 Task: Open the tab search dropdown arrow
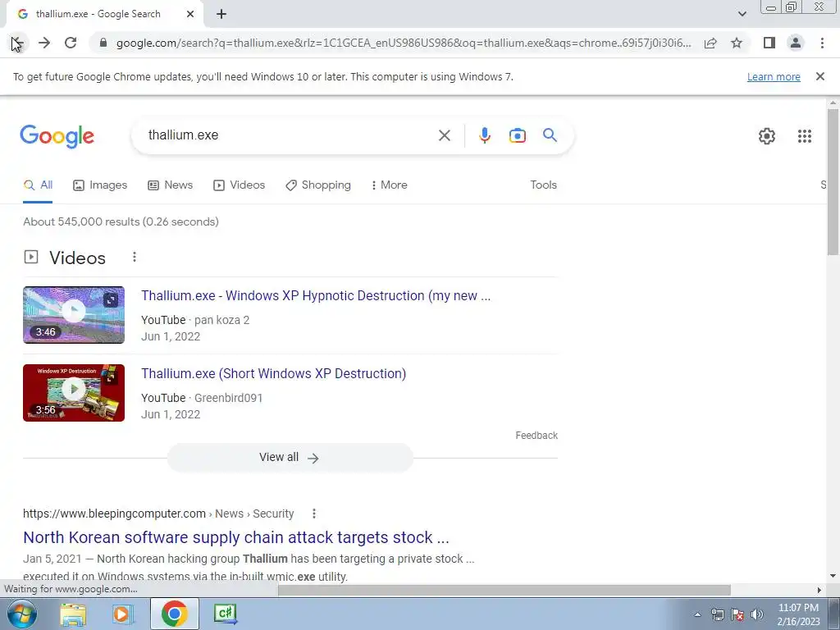pyautogui.click(x=742, y=15)
